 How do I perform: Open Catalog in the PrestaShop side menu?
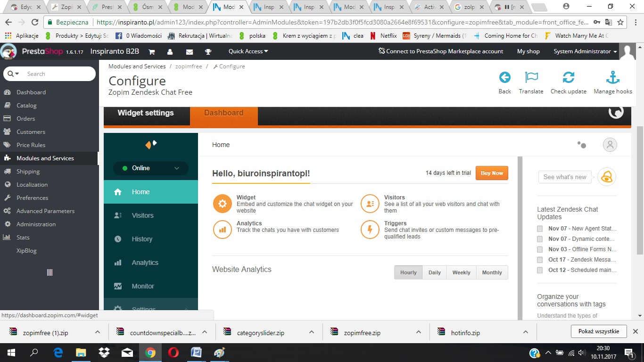point(26,106)
